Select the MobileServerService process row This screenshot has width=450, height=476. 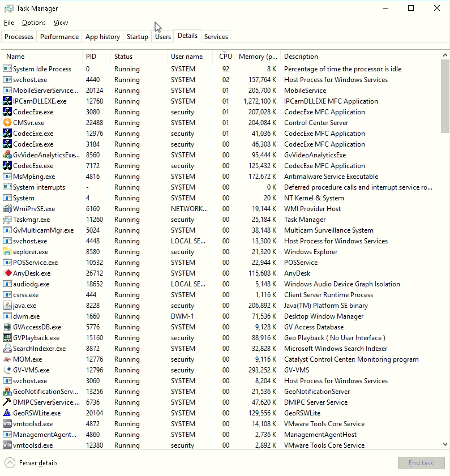(x=221, y=91)
